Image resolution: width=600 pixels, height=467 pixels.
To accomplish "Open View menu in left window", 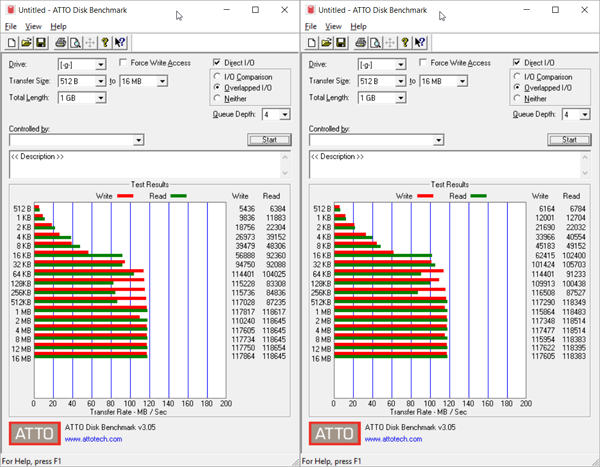I will click(33, 26).
